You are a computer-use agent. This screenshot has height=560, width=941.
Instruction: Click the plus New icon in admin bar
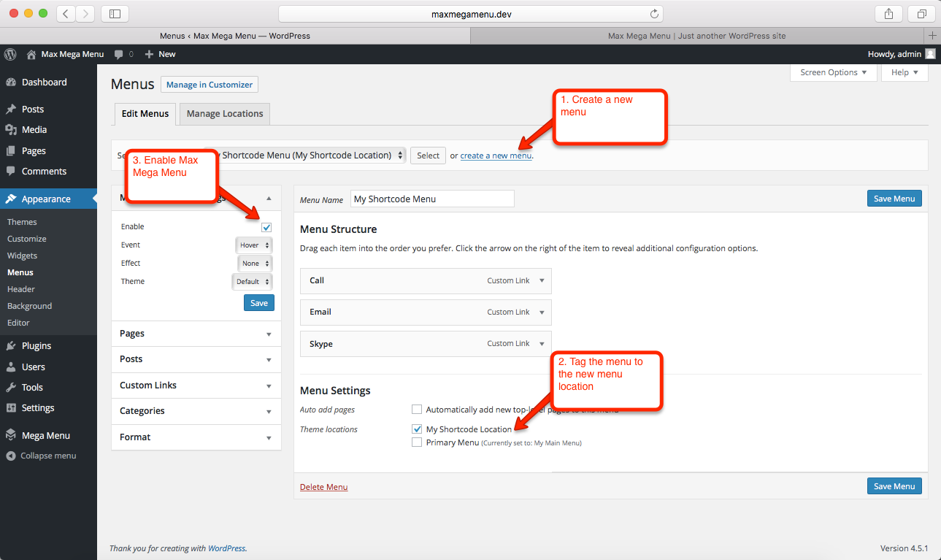point(149,54)
